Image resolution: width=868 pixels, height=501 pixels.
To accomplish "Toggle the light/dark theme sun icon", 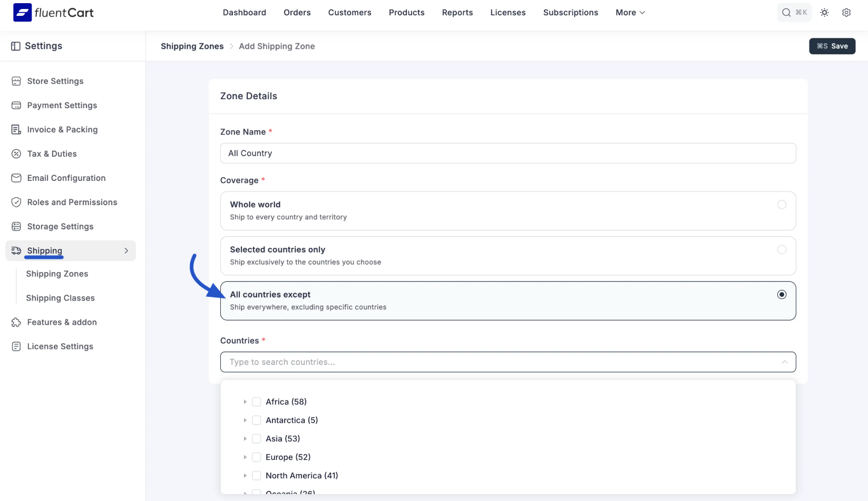I will [x=824, y=13].
